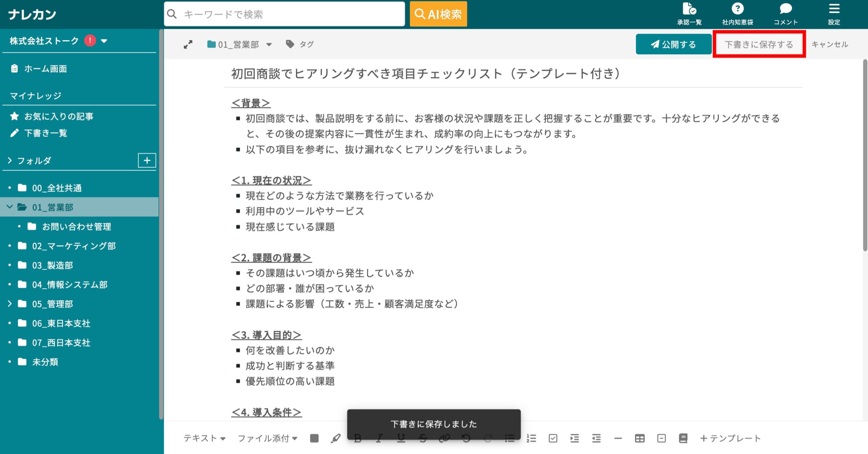Click 下書きに保存する button
Screen dimensions: 868x454
[759, 44]
